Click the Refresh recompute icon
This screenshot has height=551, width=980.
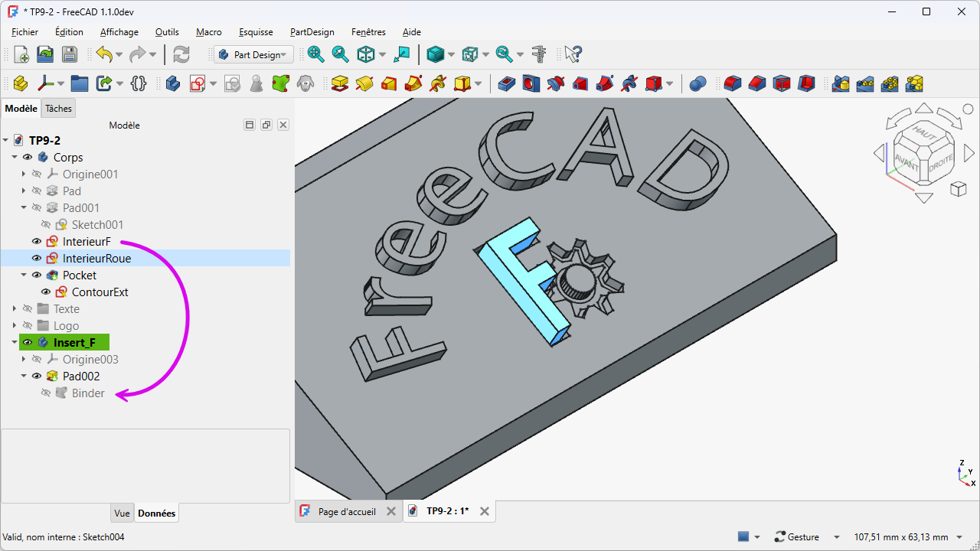point(181,54)
